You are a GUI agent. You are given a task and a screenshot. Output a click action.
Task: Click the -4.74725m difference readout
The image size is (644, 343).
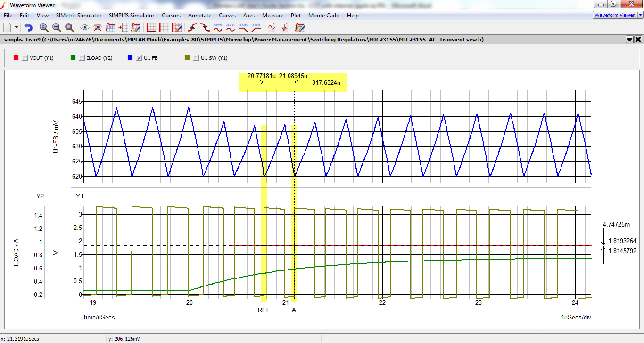pos(615,224)
